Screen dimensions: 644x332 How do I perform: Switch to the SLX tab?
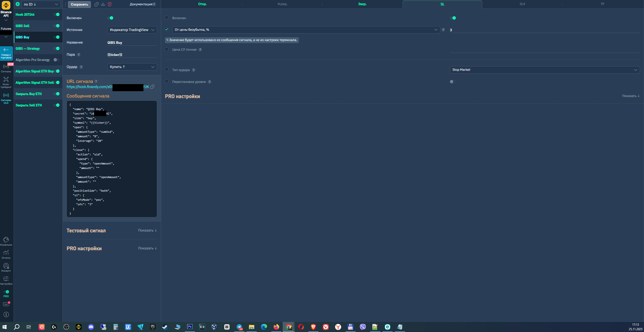tap(522, 4)
